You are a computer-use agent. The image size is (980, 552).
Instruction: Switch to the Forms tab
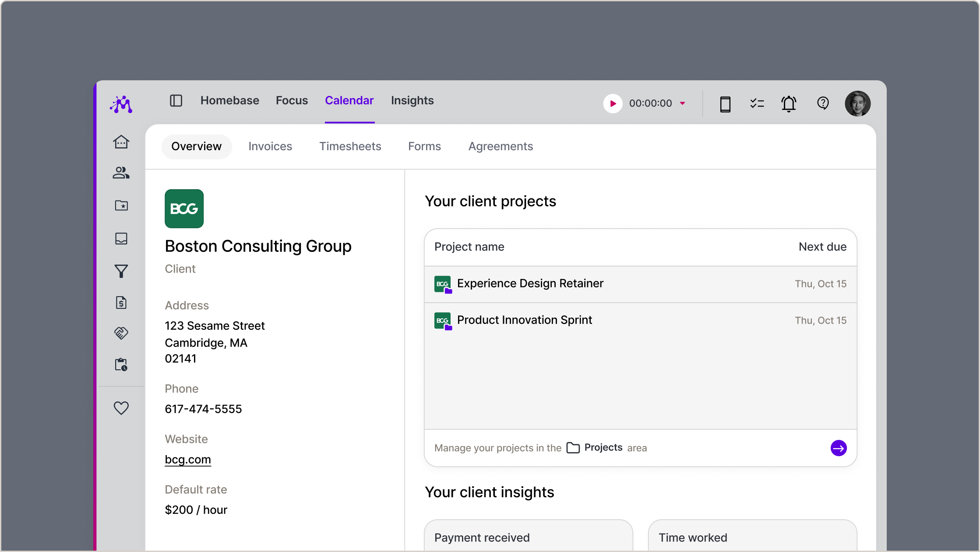point(424,147)
